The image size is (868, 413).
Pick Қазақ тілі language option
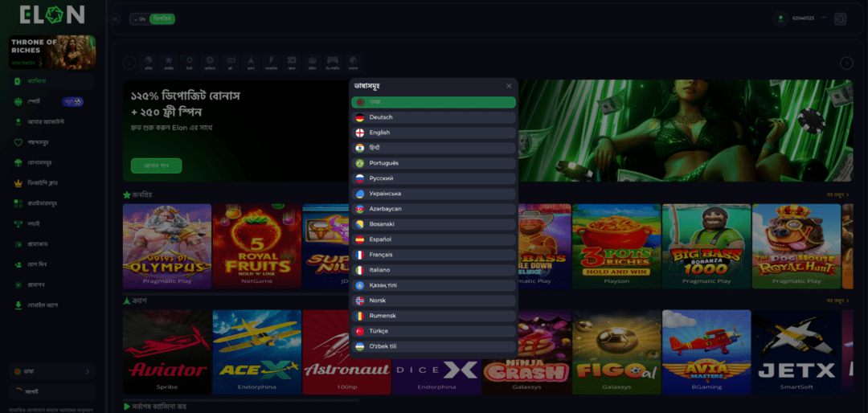pyautogui.click(x=433, y=285)
